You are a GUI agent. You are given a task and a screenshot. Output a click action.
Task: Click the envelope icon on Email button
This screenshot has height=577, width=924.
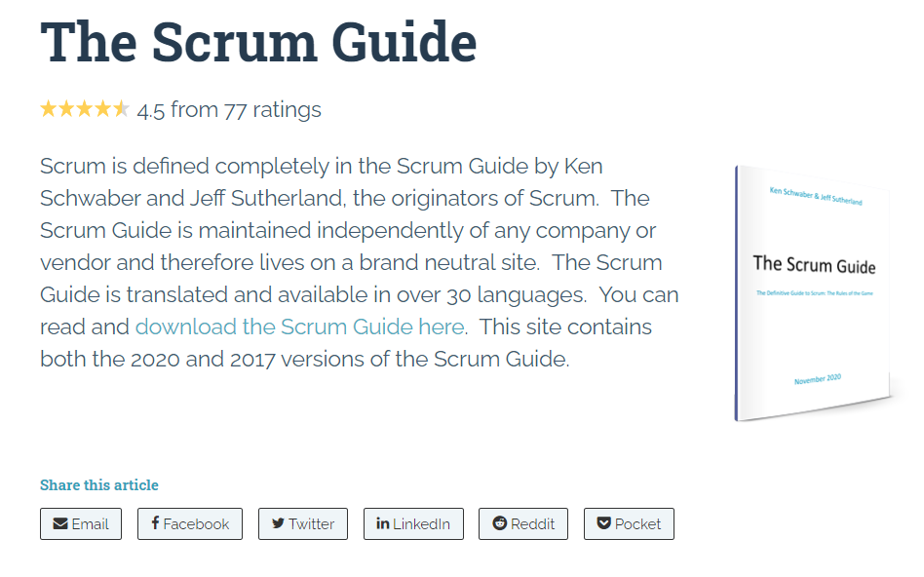pyautogui.click(x=60, y=523)
